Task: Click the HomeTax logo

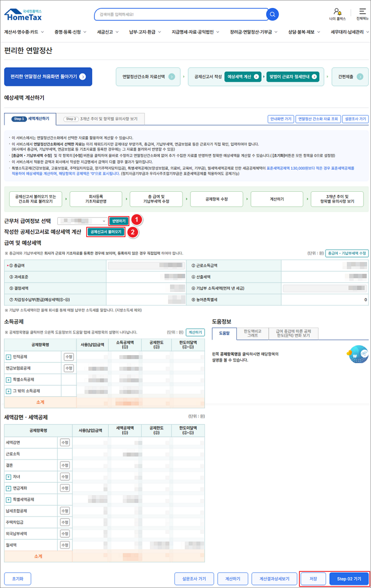Action: 23,15
